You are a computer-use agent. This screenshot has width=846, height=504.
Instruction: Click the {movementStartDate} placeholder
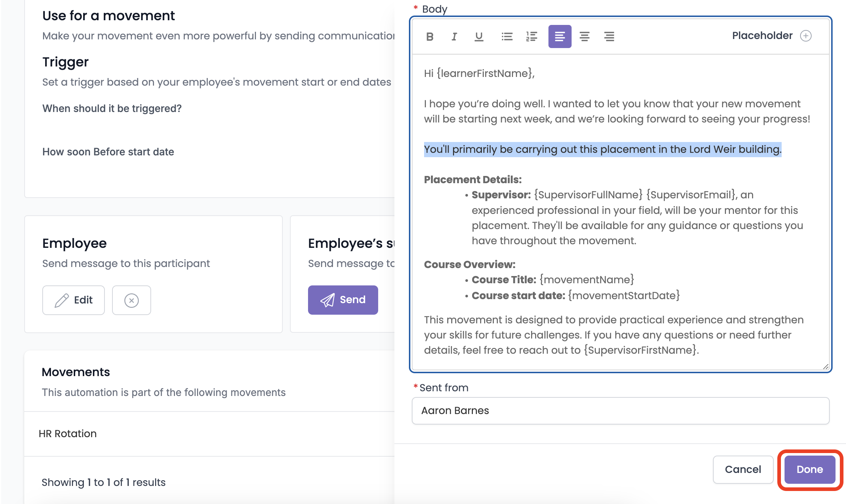(624, 296)
